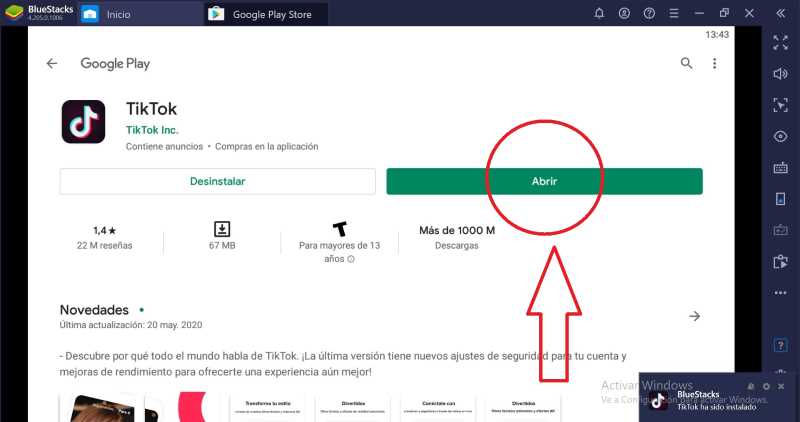Image resolution: width=800 pixels, height=422 pixels.
Task: Open keyboard controls icon in sidebar
Action: [781, 168]
